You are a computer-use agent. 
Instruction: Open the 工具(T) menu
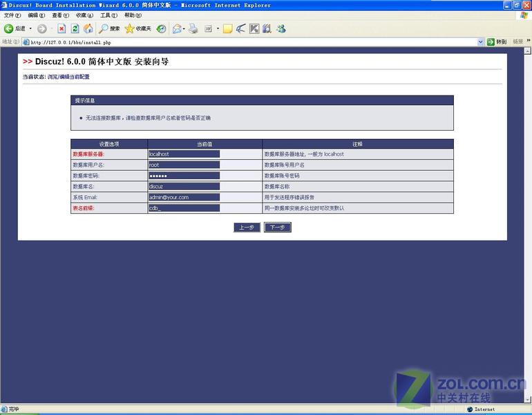coord(108,15)
